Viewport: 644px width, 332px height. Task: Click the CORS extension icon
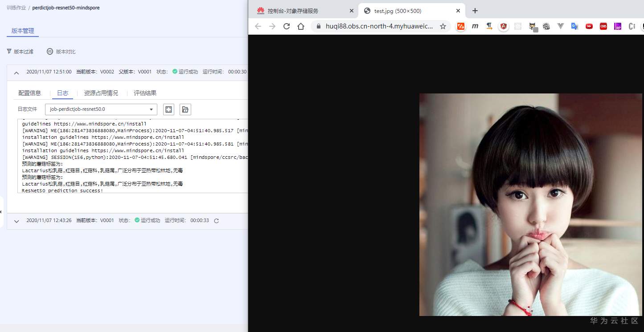pyautogui.click(x=603, y=26)
